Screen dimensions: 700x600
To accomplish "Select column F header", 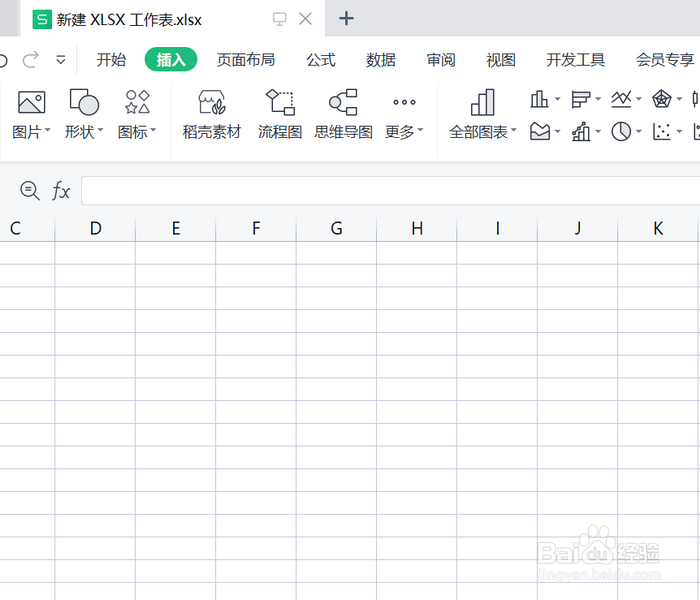I will (256, 229).
